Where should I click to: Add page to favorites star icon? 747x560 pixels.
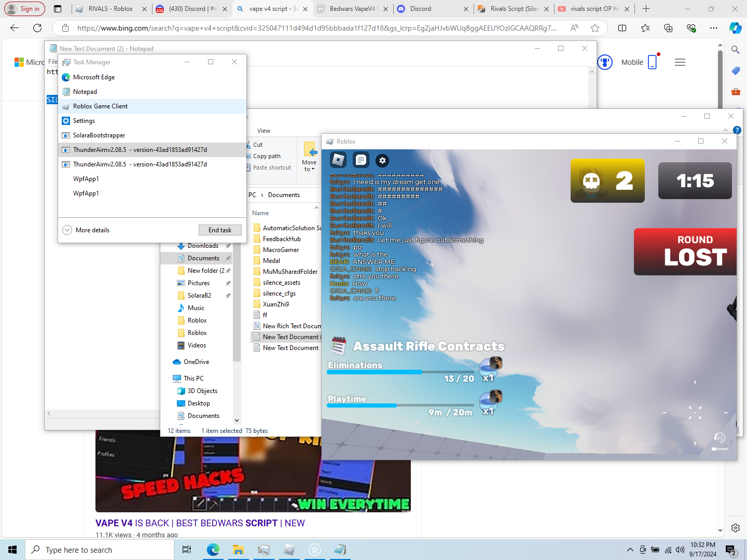[x=595, y=28]
